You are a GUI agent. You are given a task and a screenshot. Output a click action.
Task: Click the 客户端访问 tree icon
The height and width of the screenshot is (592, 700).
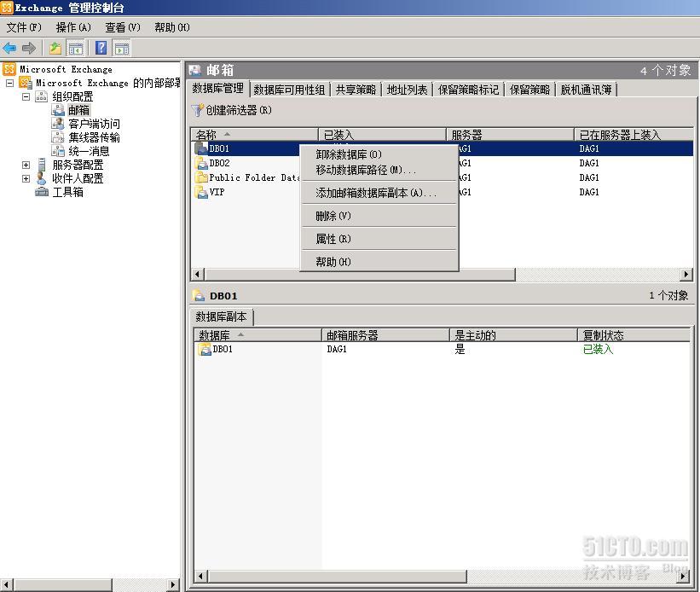point(58,124)
